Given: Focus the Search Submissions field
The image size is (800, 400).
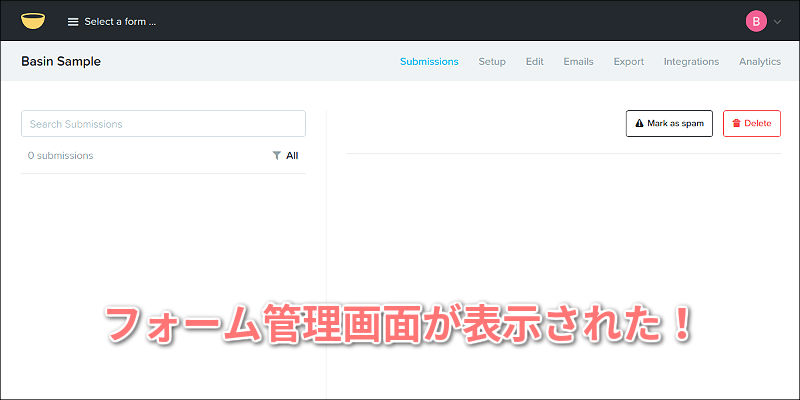Looking at the screenshot, I should 163,123.
